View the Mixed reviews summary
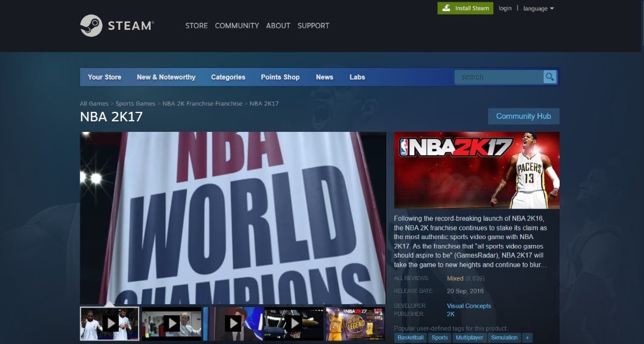The height and width of the screenshot is (344, 644). tap(456, 278)
